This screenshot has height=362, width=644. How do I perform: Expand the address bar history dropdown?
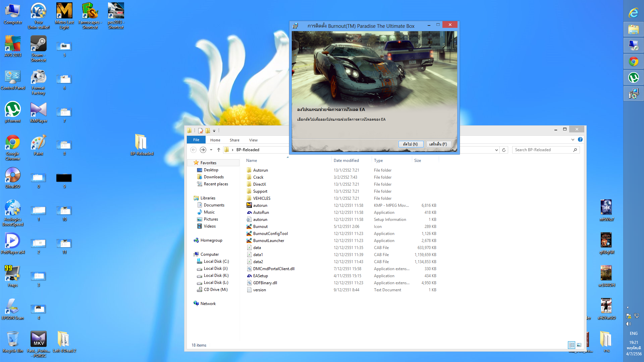pyautogui.click(x=496, y=150)
